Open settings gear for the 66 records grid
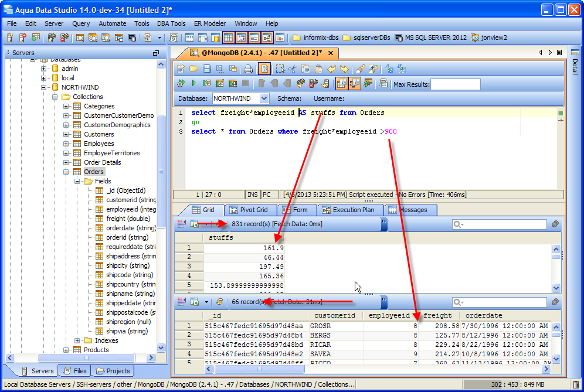The height and width of the screenshot is (392, 584). point(555,302)
